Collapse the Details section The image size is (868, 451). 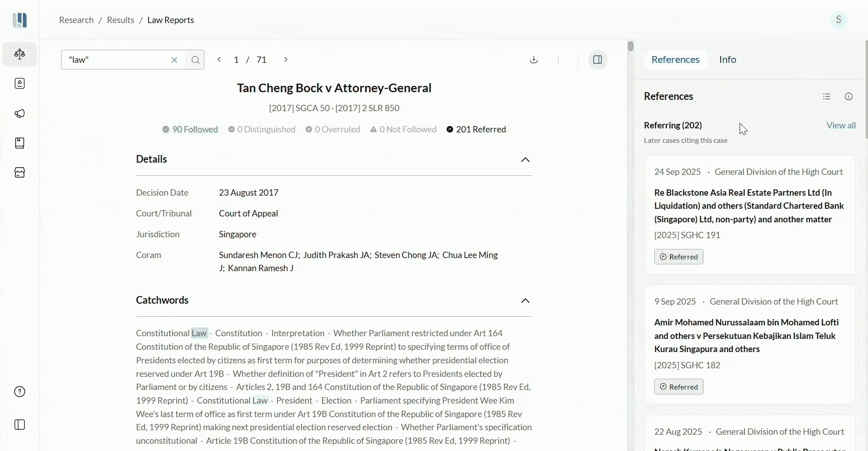[525, 160]
